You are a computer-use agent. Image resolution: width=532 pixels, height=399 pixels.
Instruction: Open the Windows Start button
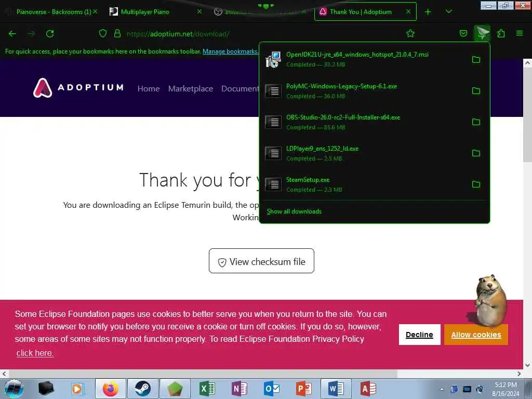14,389
